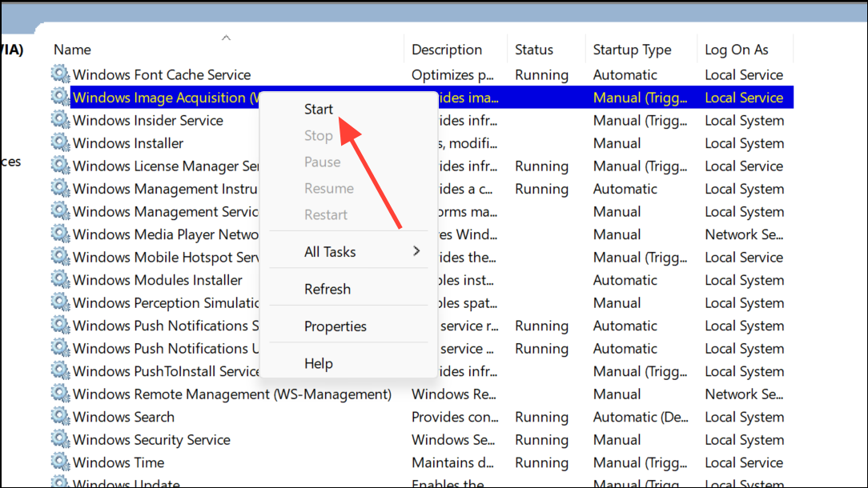The image size is (868, 488).
Task: Select Windows Remote Management (WS-Management) service
Action: pyautogui.click(x=232, y=394)
